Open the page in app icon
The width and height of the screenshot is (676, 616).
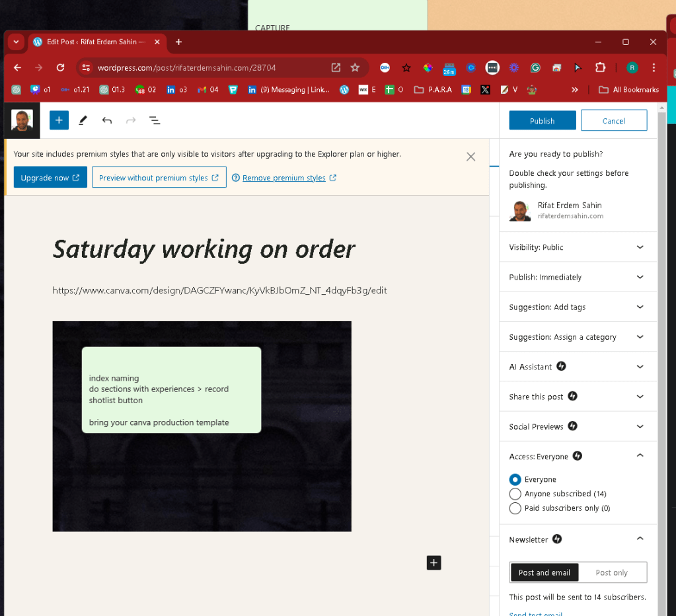pyautogui.click(x=336, y=67)
